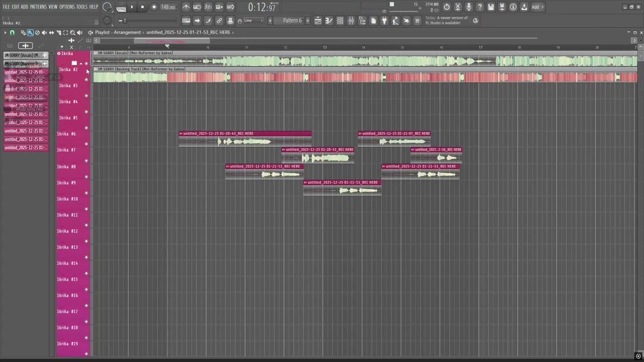Screen dimensions: 644x362
Task: Click the render export icon
Action: (x=524, y=7)
